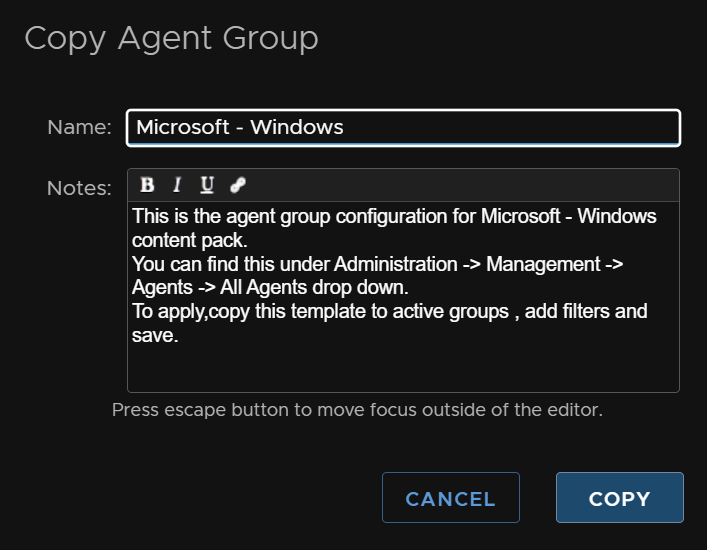Image resolution: width=707 pixels, height=550 pixels.
Task: Apply italic style in Notes toolbar
Action: [177, 185]
